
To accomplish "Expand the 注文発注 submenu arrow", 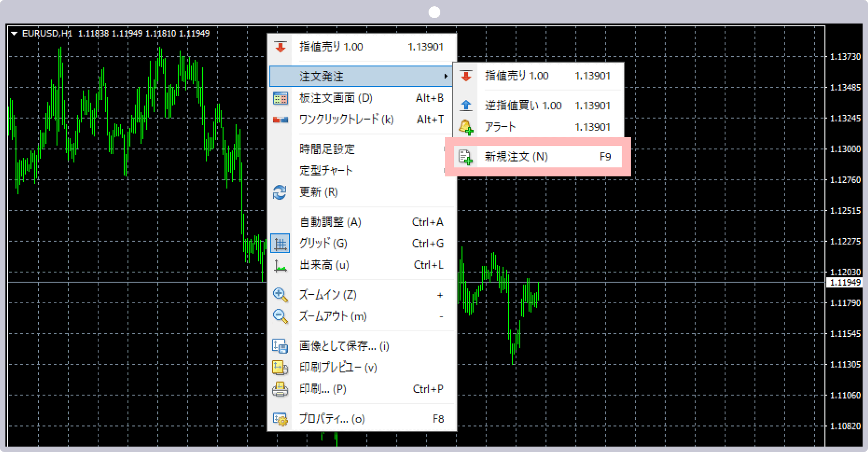I will click(x=446, y=76).
